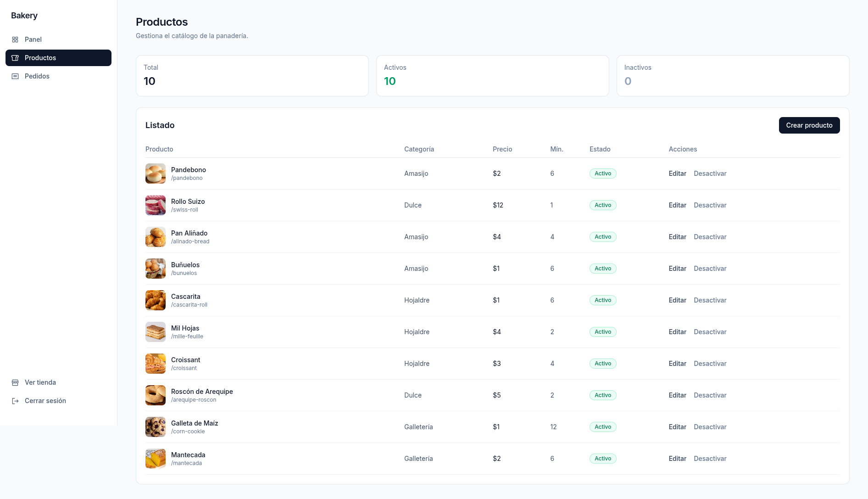Click the Galleta de Maíz cookie image
Image resolution: width=868 pixels, height=499 pixels.
coord(156,427)
